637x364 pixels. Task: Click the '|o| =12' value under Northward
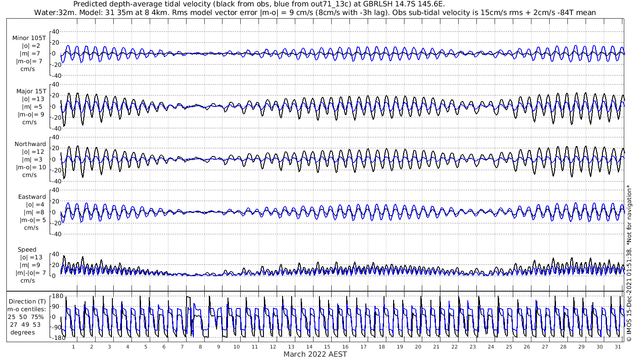pyautogui.click(x=32, y=152)
